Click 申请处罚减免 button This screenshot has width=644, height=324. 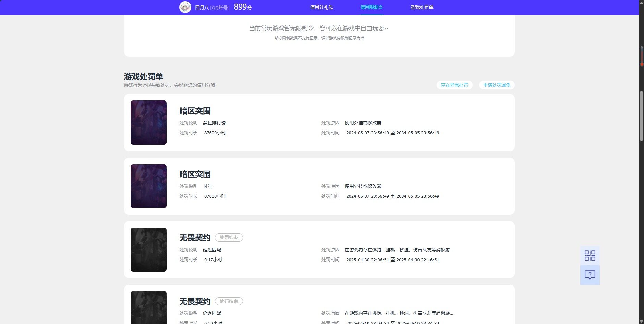click(497, 85)
